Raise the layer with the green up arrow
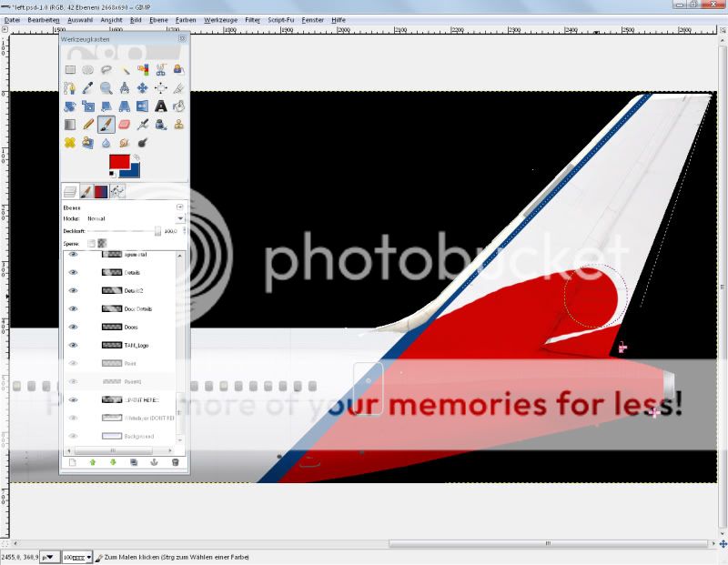 tap(92, 462)
